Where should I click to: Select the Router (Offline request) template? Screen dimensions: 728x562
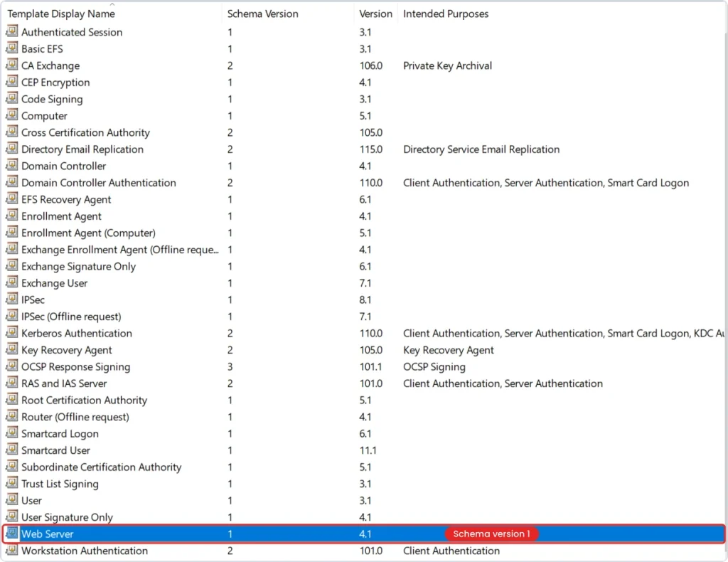click(75, 417)
